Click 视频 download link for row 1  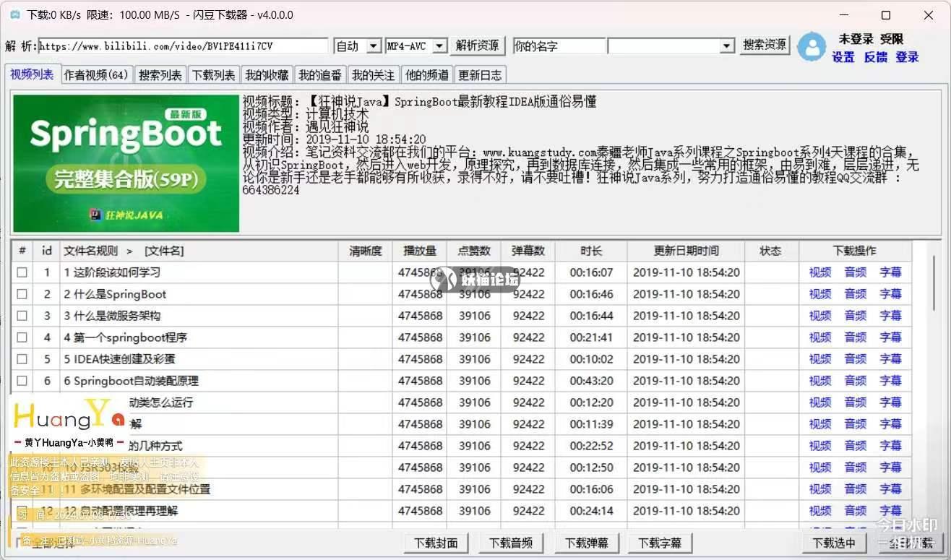pos(820,272)
